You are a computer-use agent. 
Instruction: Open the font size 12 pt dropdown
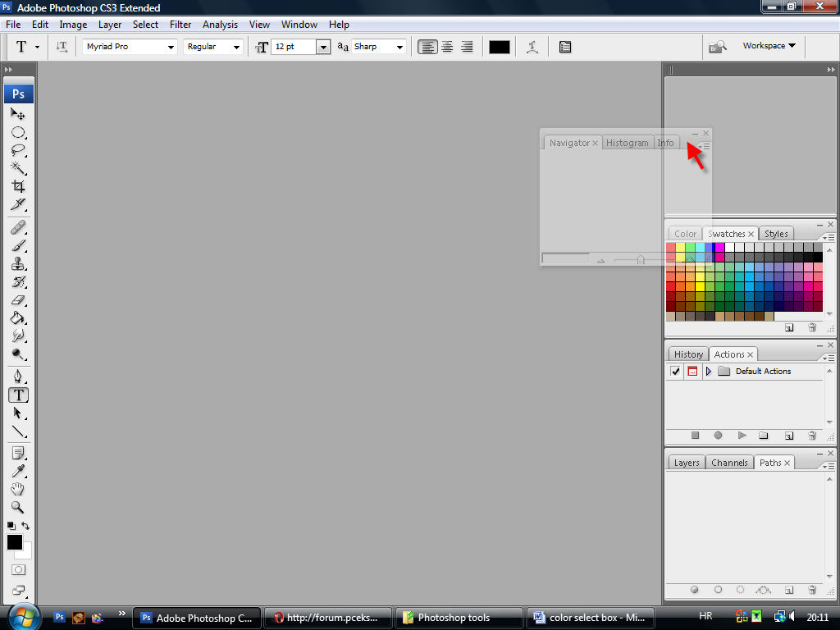(323, 47)
